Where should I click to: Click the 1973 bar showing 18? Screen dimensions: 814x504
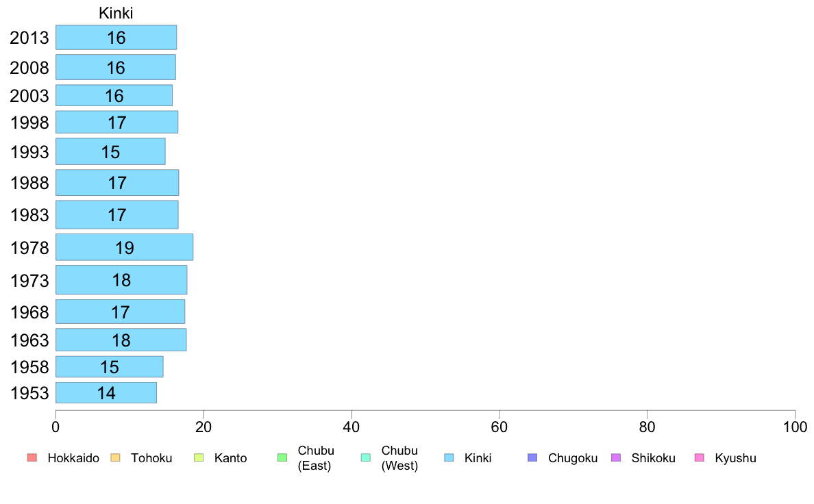[x=121, y=280]
